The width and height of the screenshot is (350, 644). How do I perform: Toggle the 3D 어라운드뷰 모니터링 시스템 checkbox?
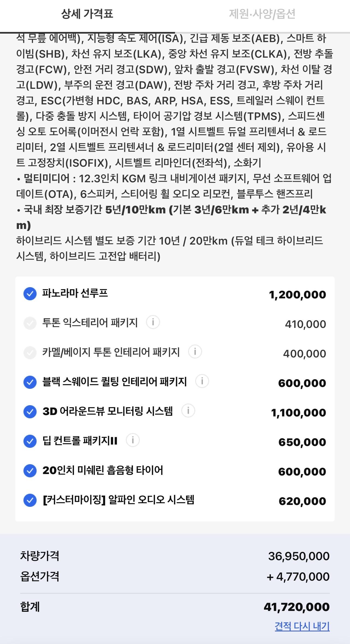(30, 412)
